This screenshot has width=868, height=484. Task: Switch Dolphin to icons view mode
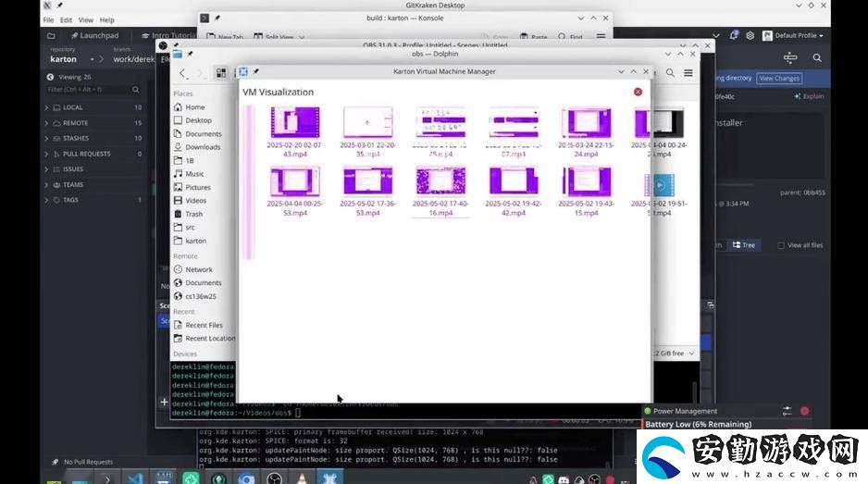[221, 73]
